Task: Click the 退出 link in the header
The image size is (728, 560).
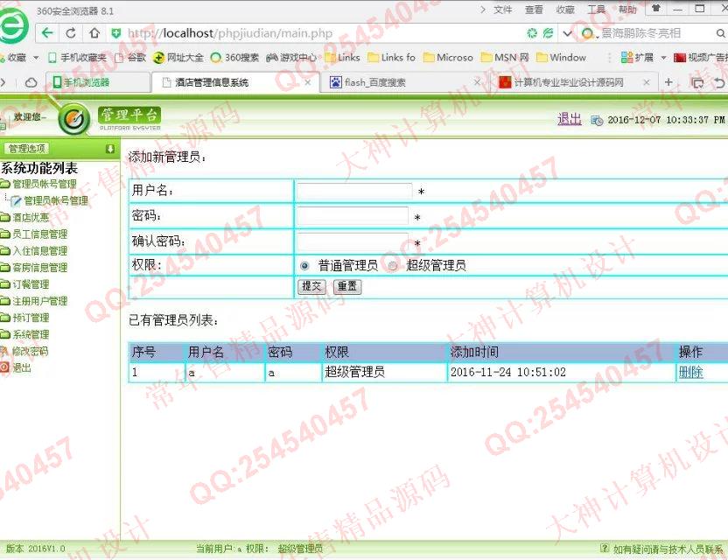Action: click(x=570, y=119)
